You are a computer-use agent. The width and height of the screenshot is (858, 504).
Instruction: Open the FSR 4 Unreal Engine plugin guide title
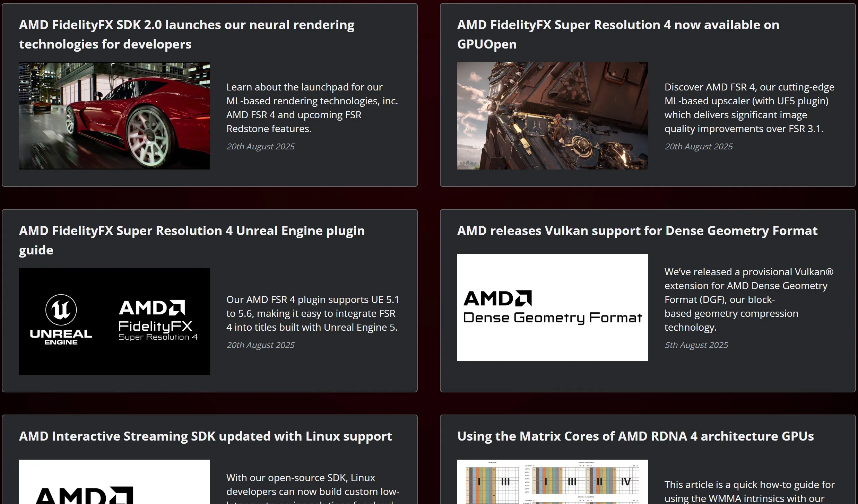click(x=192, y=240)
